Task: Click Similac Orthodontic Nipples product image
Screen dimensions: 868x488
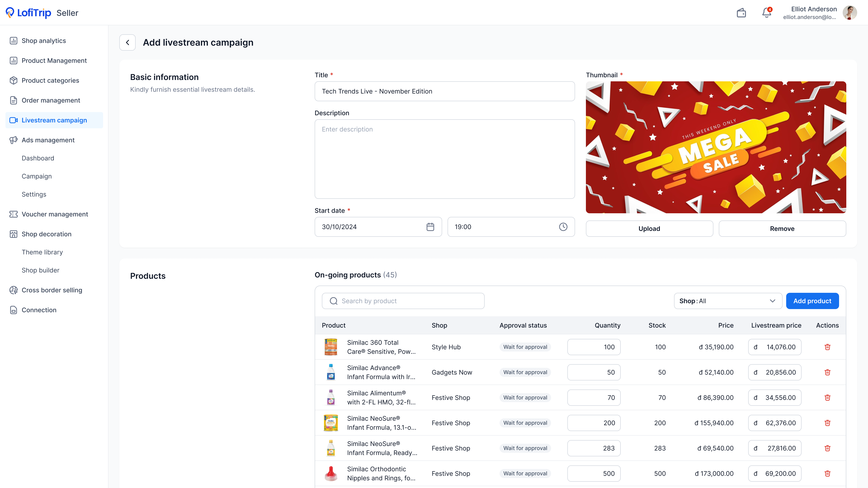Action: [x=331, y=473]
